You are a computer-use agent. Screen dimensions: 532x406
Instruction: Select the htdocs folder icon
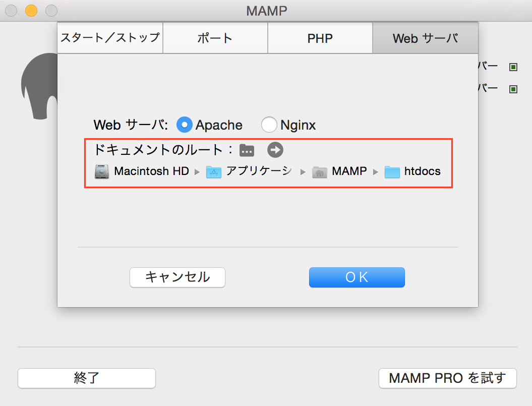pyautogui.click(x=392, y=172)
